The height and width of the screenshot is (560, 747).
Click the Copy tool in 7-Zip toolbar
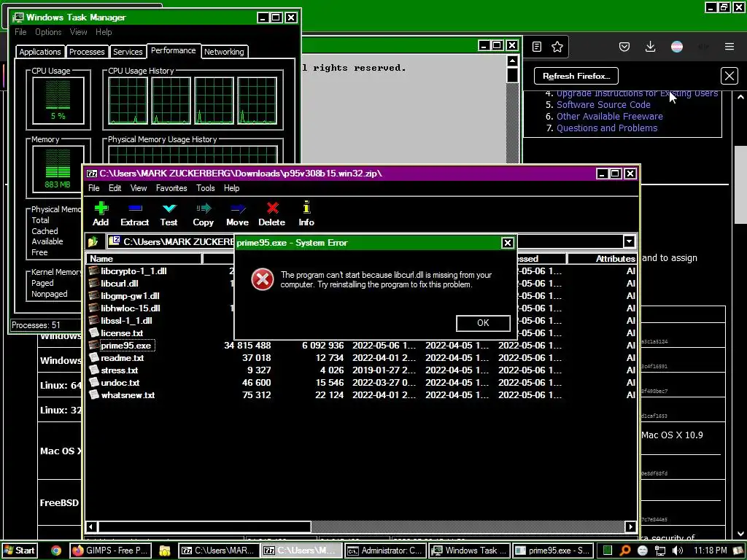point(203,214)
